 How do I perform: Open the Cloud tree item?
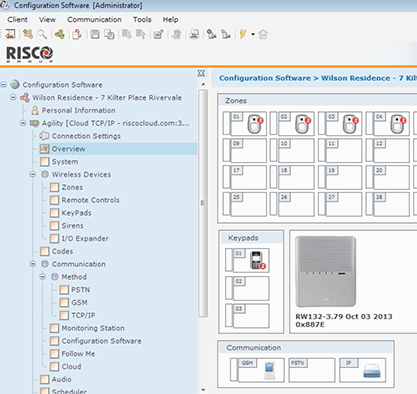pyautogui.click(x=71, y=366)
